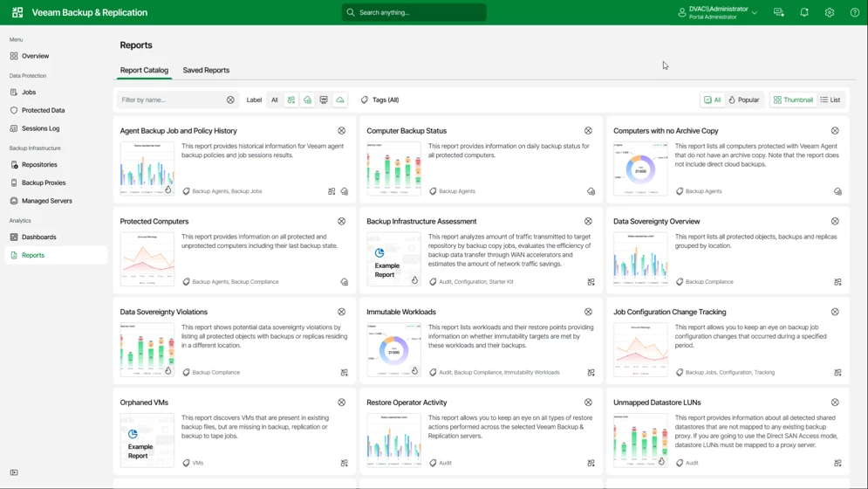Click circled X on Computers with no Archive Copy
Viewport: 868px width, 489px height.
coord(835,131)
